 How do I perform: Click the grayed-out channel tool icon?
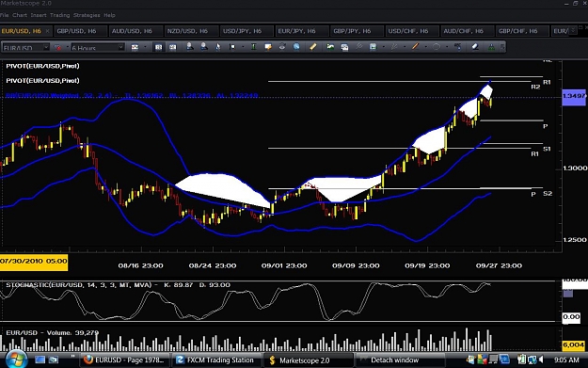(394, 47)
